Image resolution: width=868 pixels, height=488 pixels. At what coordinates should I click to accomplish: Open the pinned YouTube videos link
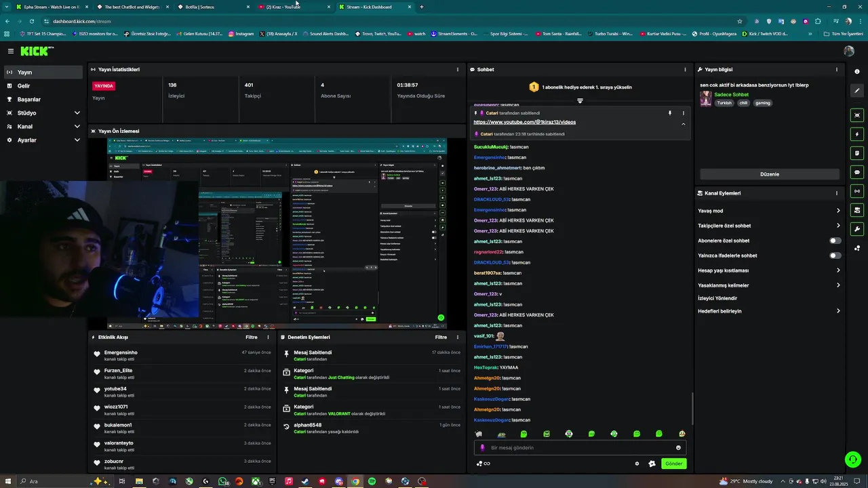[524, 122]
